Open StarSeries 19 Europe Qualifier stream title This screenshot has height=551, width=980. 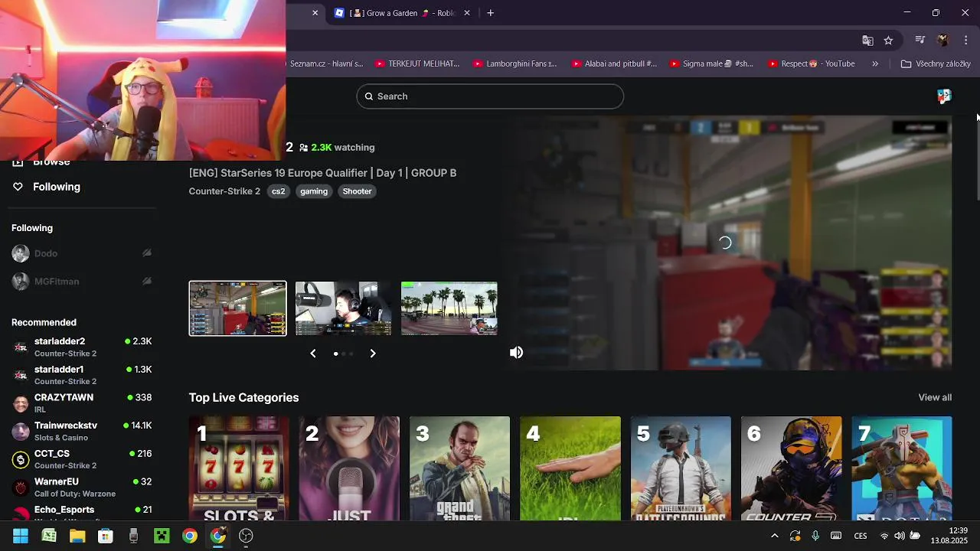coord(322,173)
